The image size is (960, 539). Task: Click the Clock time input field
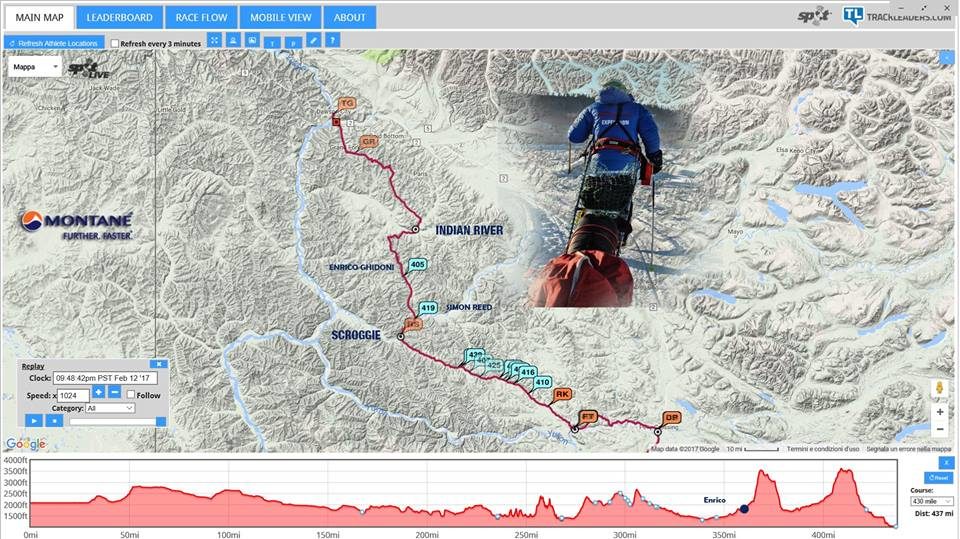pos(105,378)
